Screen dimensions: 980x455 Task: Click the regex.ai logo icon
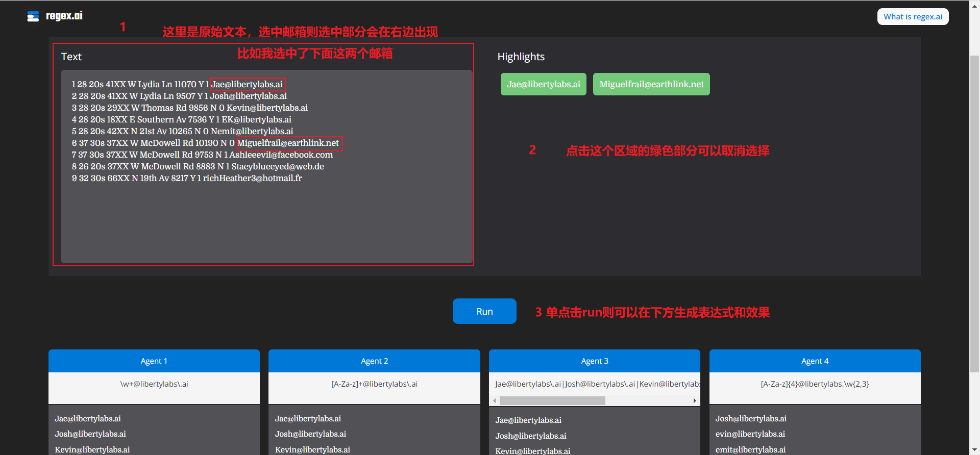click(x=33, y=16)
